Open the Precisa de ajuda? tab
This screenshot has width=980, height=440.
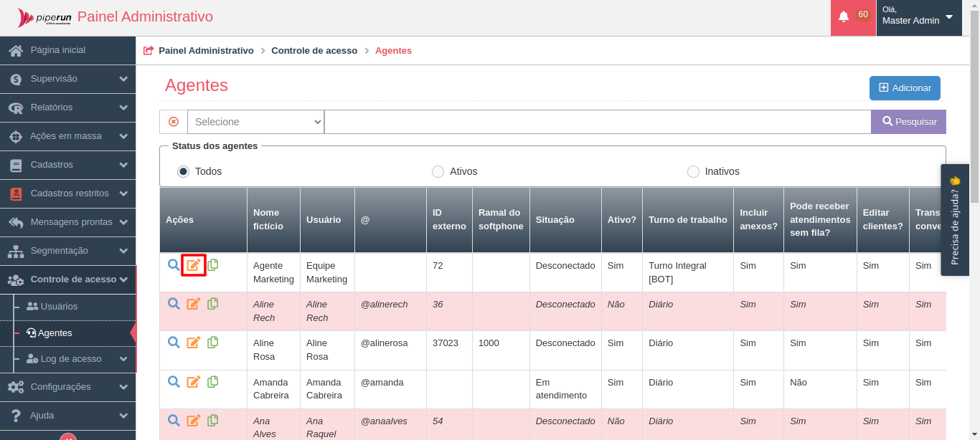pos(955,220)
